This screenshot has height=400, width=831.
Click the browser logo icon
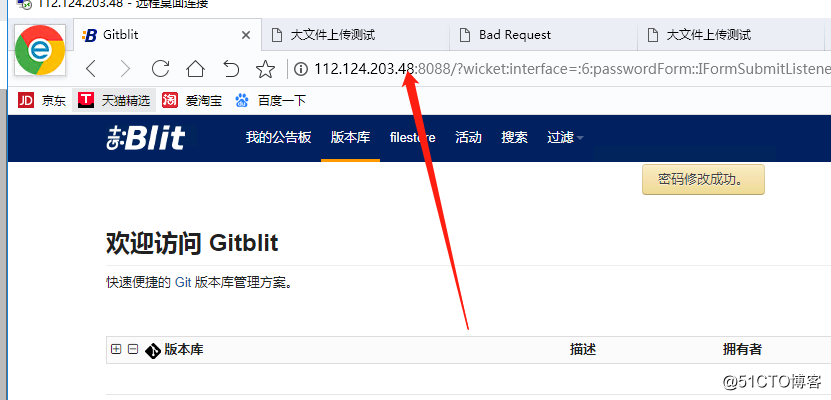pos(40,50)
